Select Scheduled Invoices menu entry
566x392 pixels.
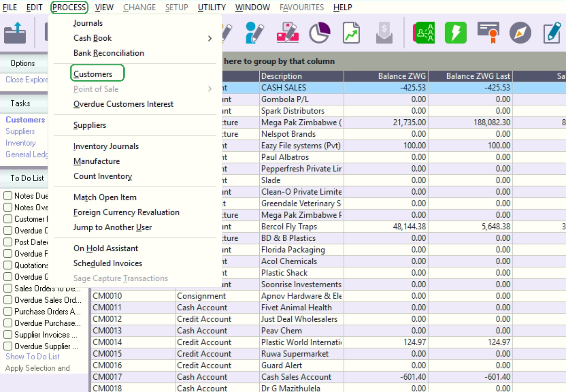click(108, 264)
